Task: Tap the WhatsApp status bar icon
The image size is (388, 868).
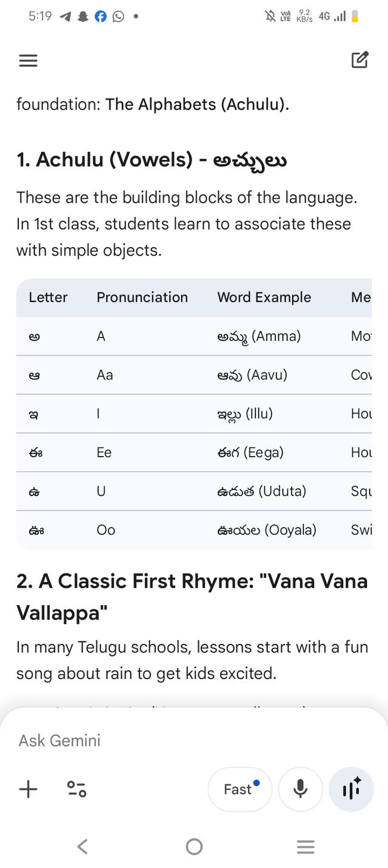Action: click(119, 16)
